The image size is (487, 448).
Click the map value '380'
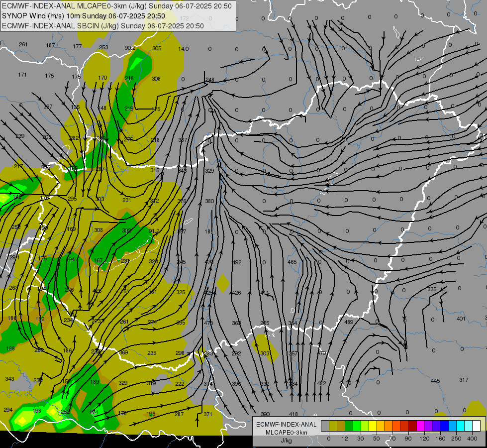point(209,201)
